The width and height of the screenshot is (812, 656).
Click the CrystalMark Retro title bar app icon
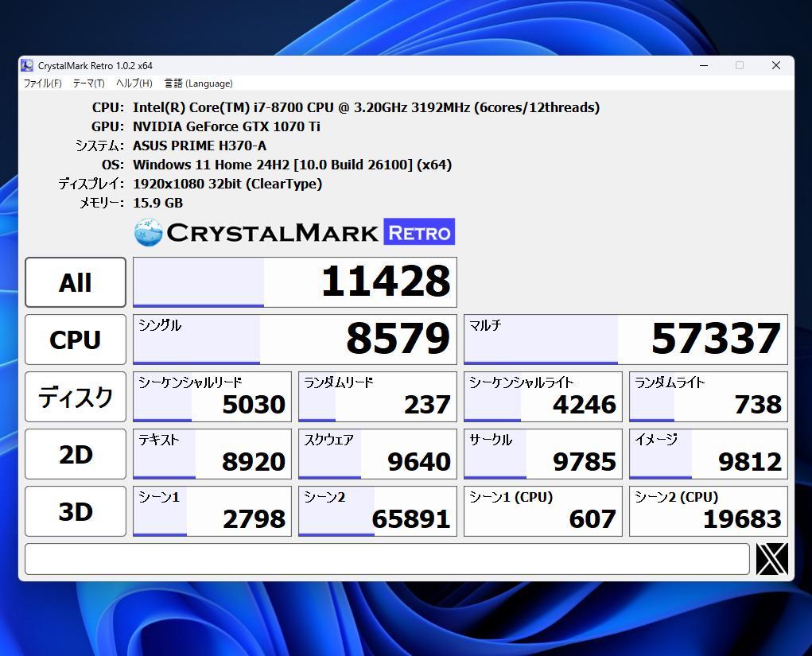tap(27, 65)
